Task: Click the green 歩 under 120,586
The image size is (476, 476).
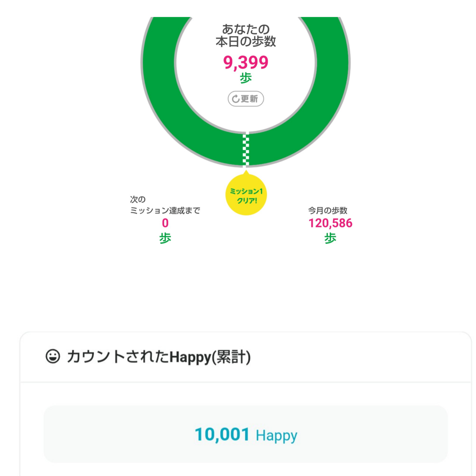Action: (x=330, y=238)
